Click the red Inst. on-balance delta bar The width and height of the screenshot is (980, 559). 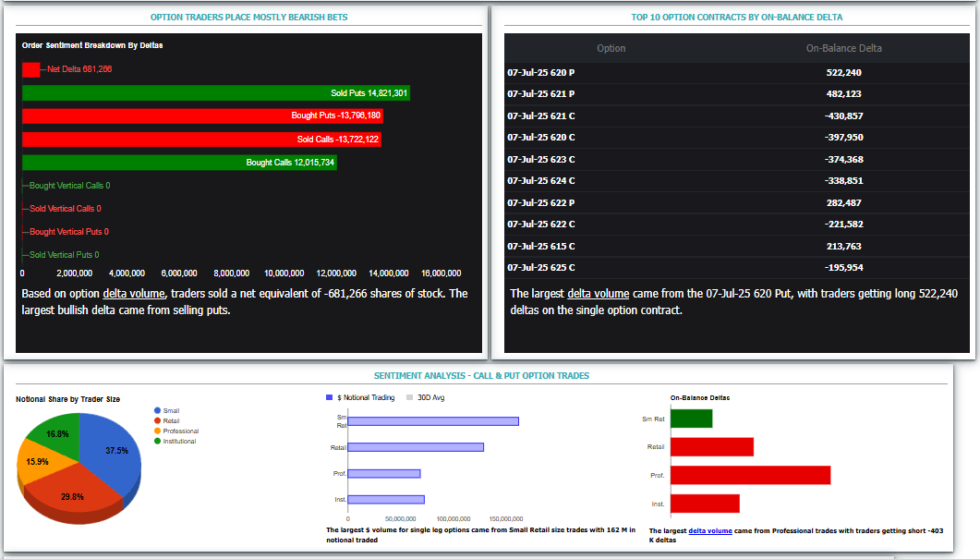[705, 504]
